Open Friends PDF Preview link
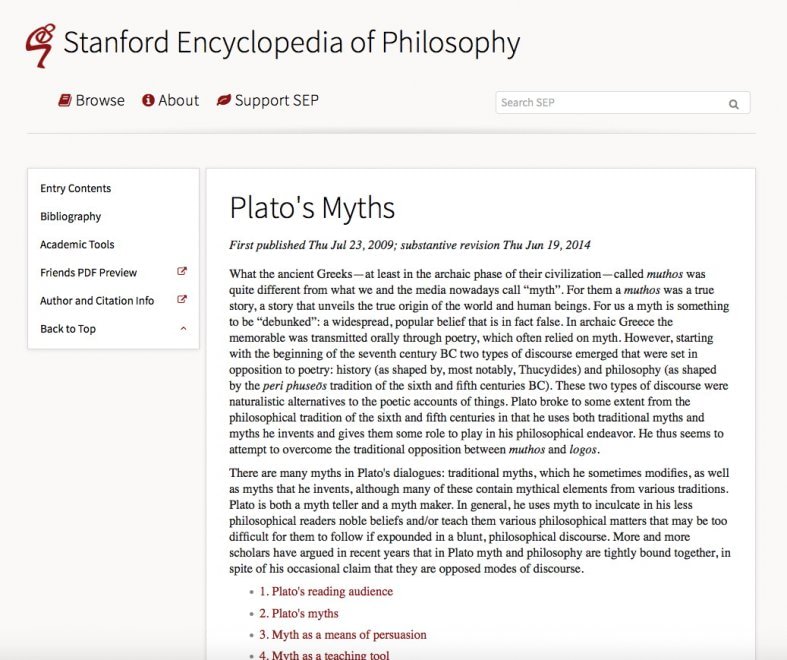The height and width of the screenshot is (660, 787). [x=88, y=273]
